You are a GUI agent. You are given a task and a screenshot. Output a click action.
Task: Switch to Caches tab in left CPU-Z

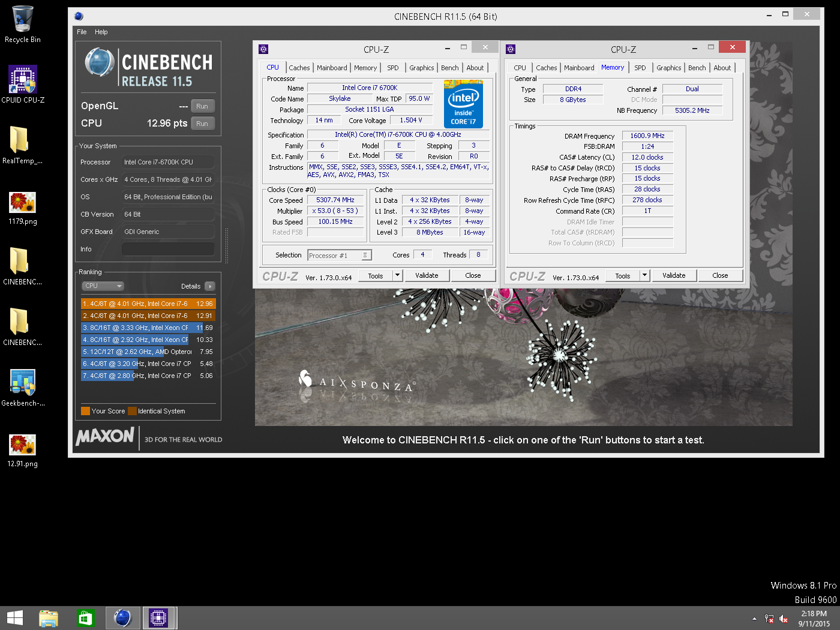pos(299,68)
